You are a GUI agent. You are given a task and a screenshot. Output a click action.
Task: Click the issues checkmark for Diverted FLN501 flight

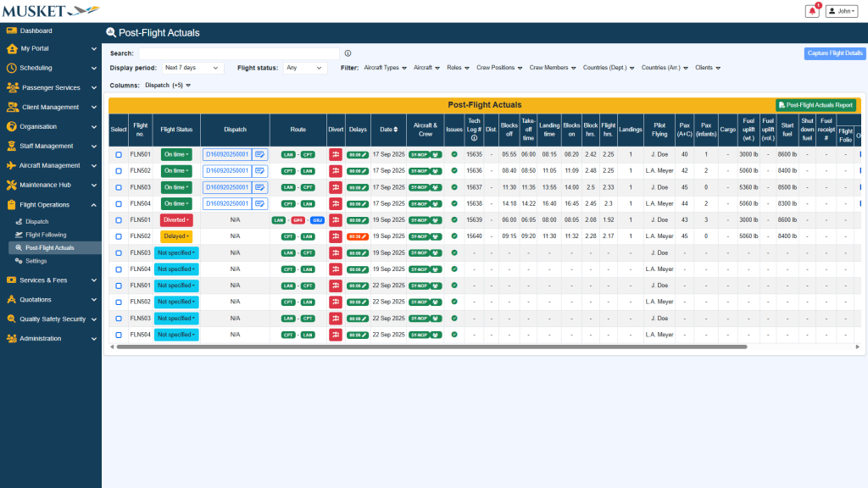coord(454,220)
